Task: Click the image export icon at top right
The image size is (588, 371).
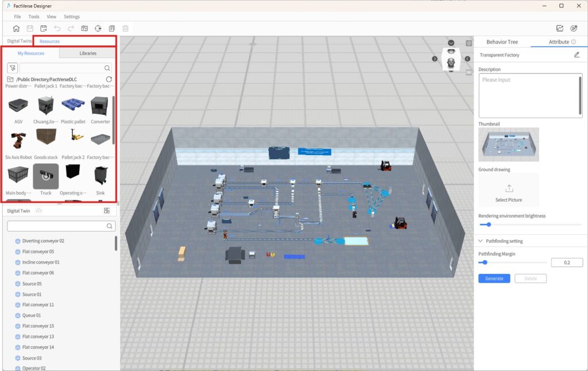Action: (x=559, y=27)
